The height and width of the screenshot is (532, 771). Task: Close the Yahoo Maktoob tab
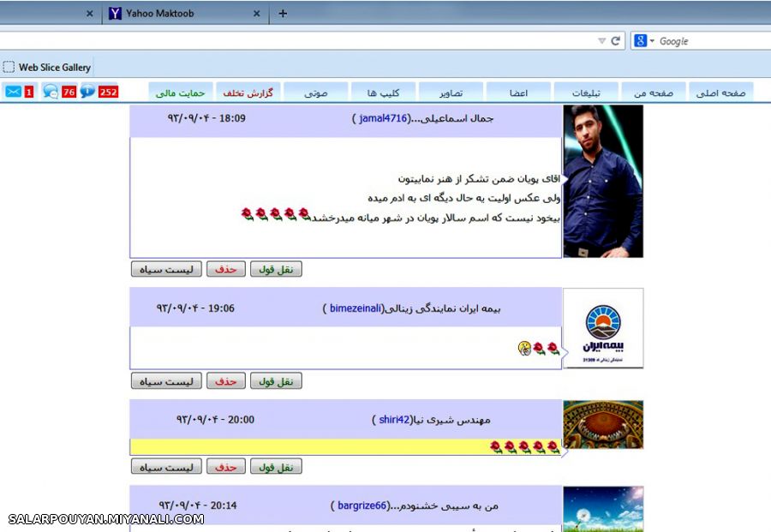[257, 14]
